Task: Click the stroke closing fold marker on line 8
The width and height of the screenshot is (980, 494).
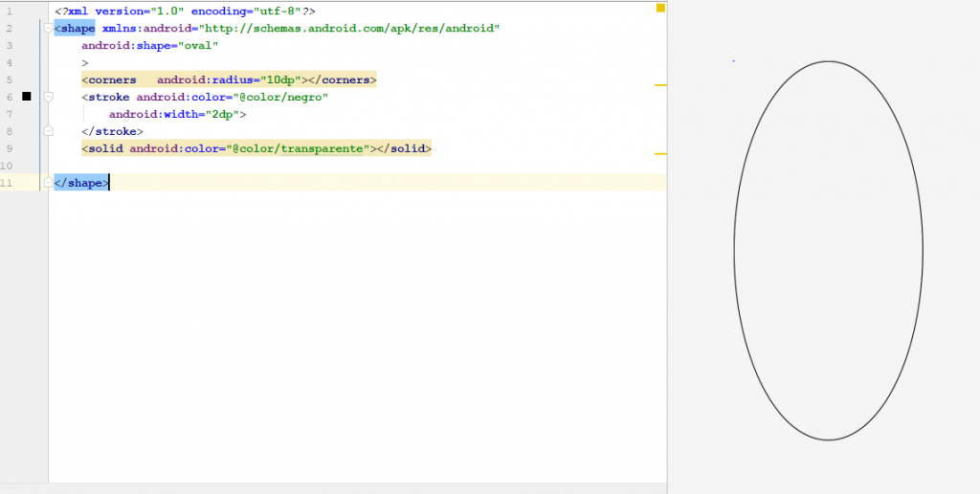Action: click(49, 131)
